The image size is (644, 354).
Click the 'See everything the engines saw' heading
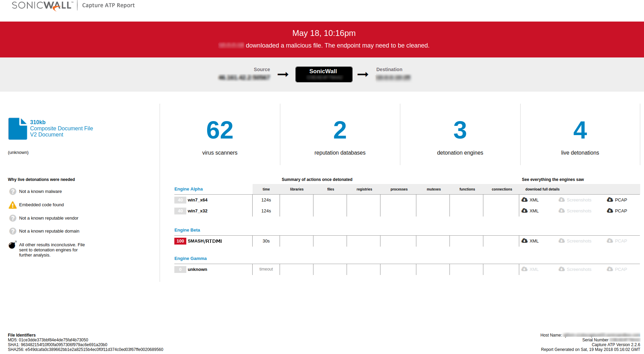coord(553,180)
